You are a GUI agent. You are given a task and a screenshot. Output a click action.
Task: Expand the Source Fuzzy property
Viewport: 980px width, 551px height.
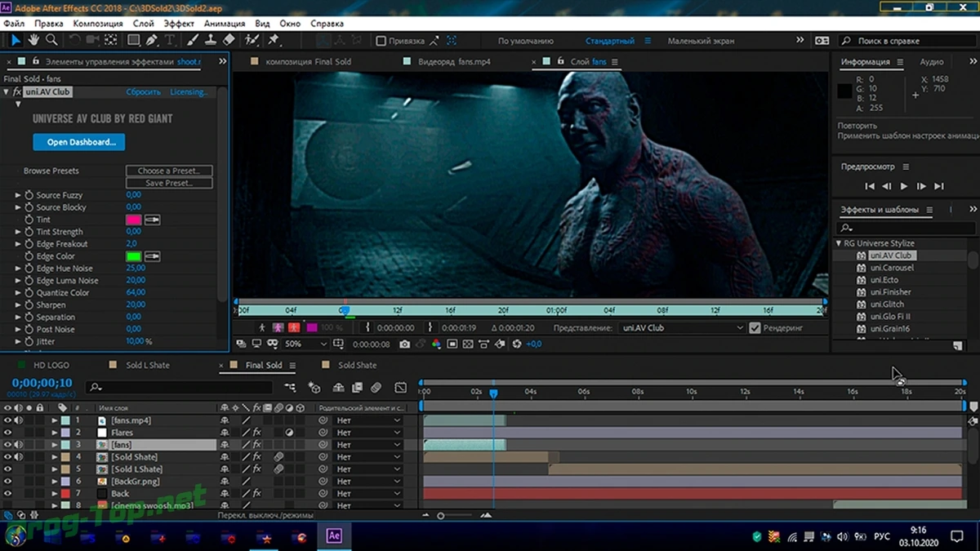[x=18, y=195]
